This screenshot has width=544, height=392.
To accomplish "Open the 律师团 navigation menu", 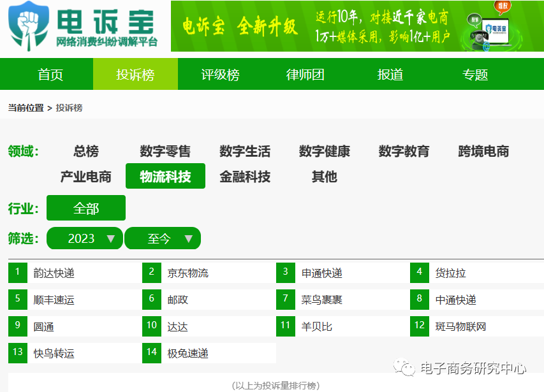I will (305, 74).
